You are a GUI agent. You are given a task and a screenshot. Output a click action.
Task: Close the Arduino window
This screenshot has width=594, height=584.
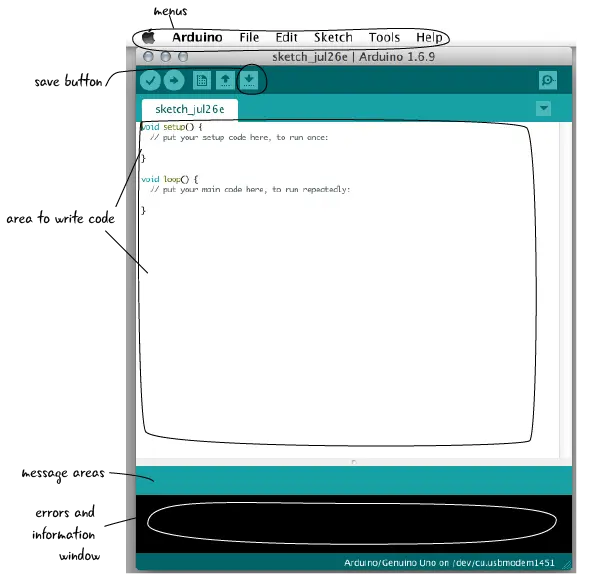tap(148, 57)
